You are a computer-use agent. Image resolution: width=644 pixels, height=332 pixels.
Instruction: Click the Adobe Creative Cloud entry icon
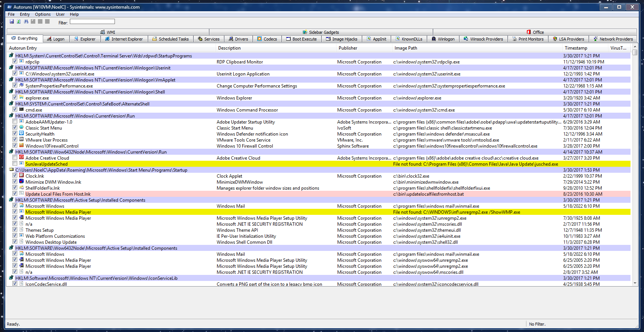[21, 158]
